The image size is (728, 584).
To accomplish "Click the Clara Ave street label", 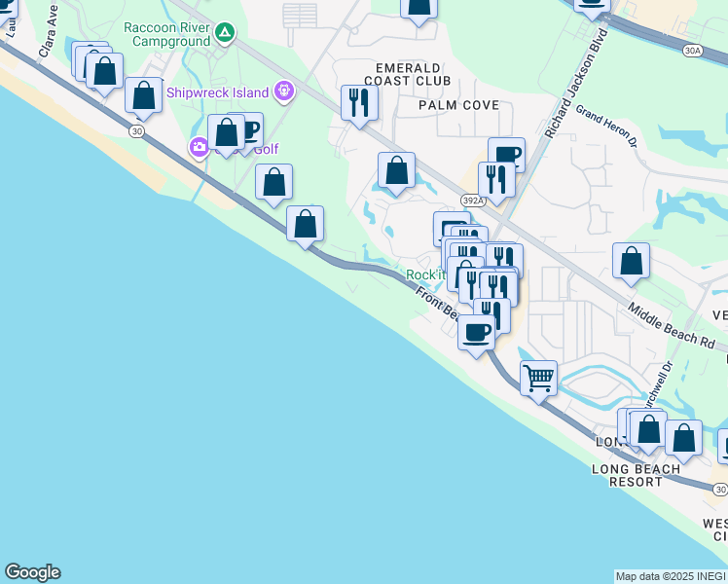I will [48, 31].
